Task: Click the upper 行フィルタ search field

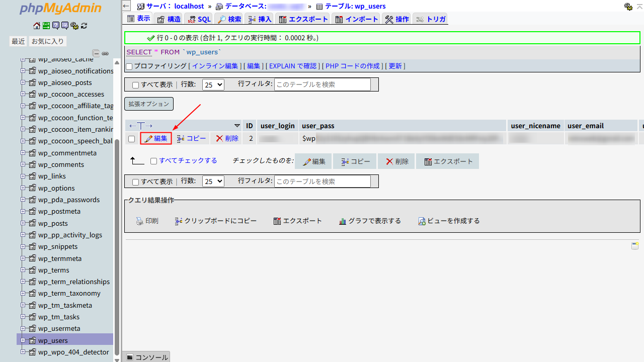Action: pos(323,84)
